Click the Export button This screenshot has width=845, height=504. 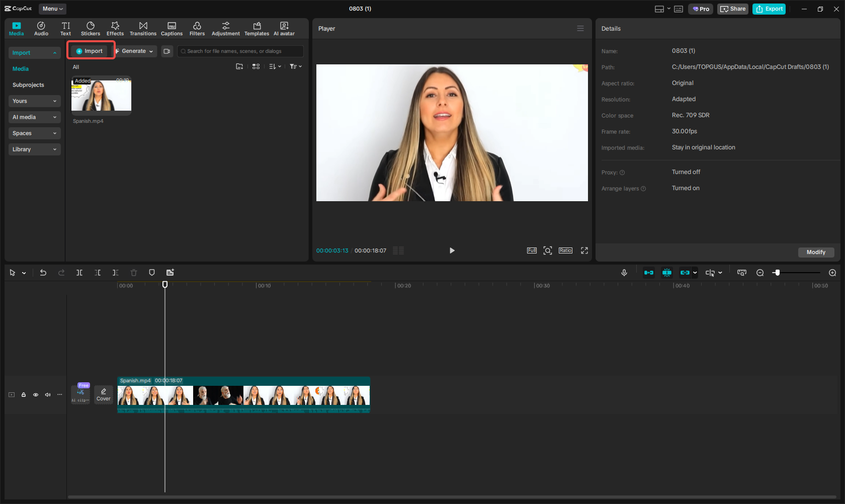tap(769, 9)
